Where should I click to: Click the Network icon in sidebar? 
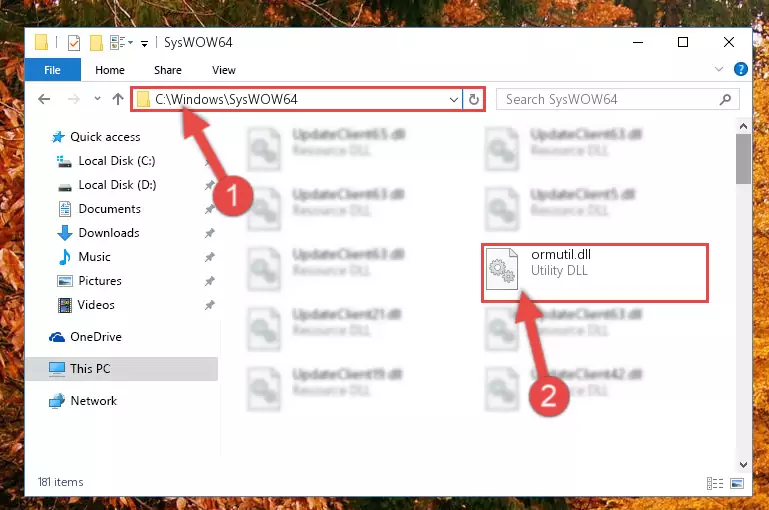coord(57,401)
